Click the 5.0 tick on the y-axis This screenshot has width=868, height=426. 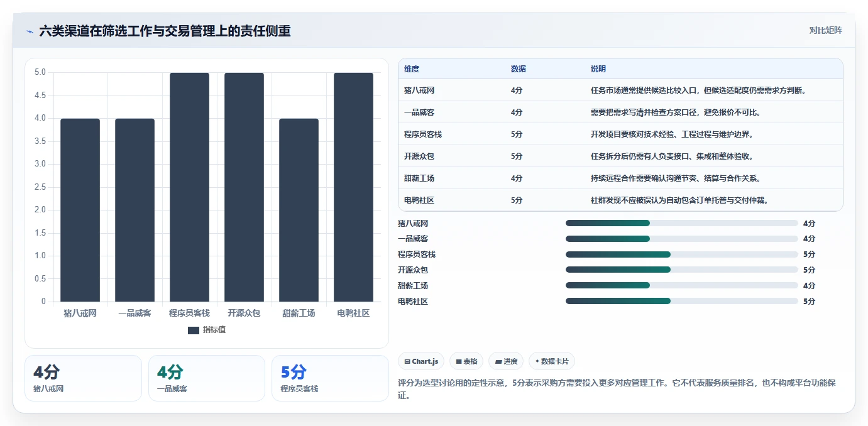pos(40,72)
